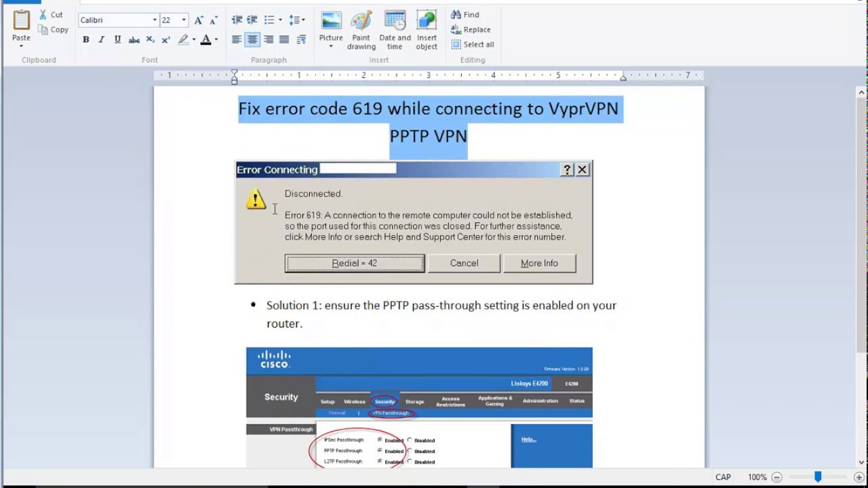Increase paragraph indent

pyautogui.click(x=252, y=20)
